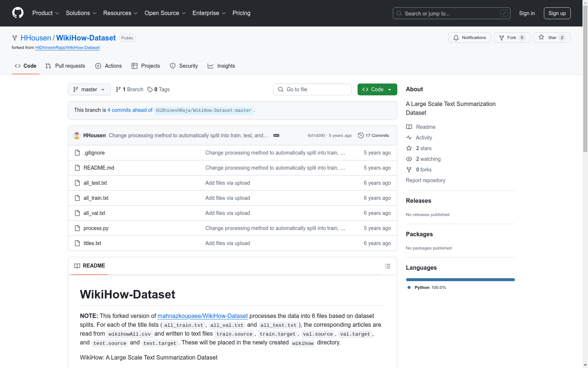The height and width of the screenshot is (368, 588).
Task: Switch to the Pull requests tab
Action: click(65, 66)
